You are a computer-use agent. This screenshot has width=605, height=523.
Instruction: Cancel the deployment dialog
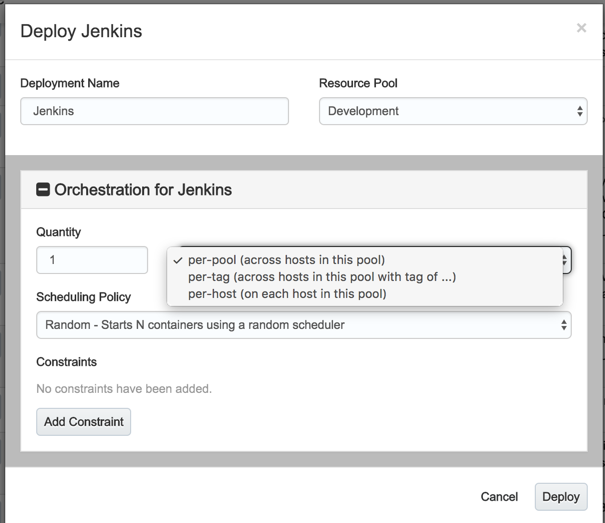coord(499,497)
